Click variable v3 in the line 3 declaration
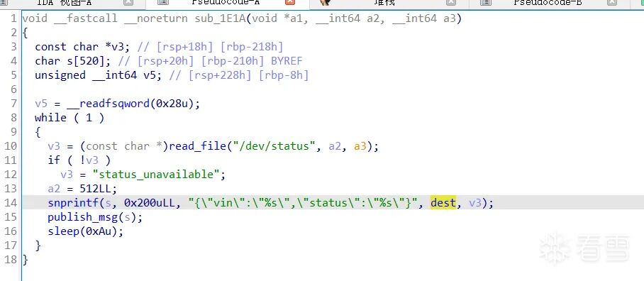Viewport: 644px width, 281px height. [118, 47]
